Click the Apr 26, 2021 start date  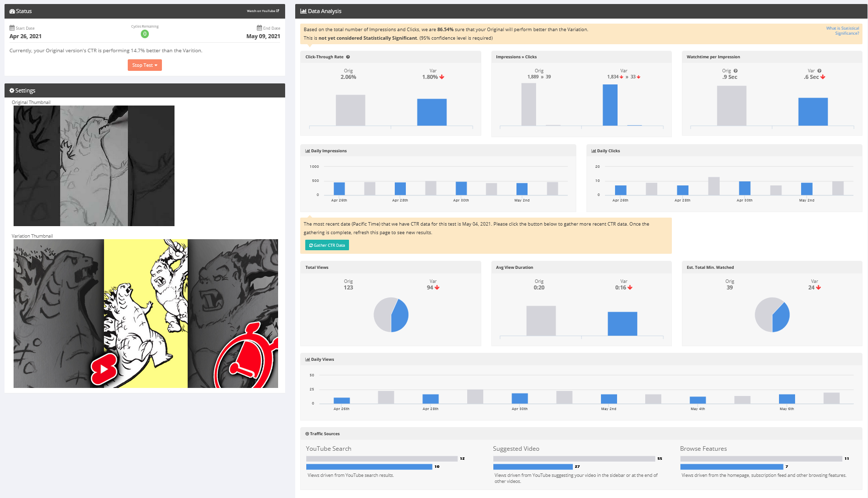(26, 36)
